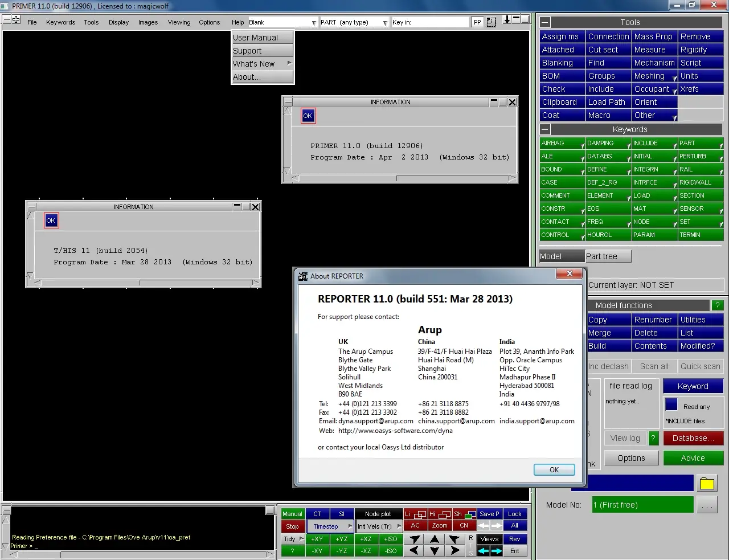Toggle the CT display button
The height and width of the screenshot is (560, 729).
click(317, 514)
